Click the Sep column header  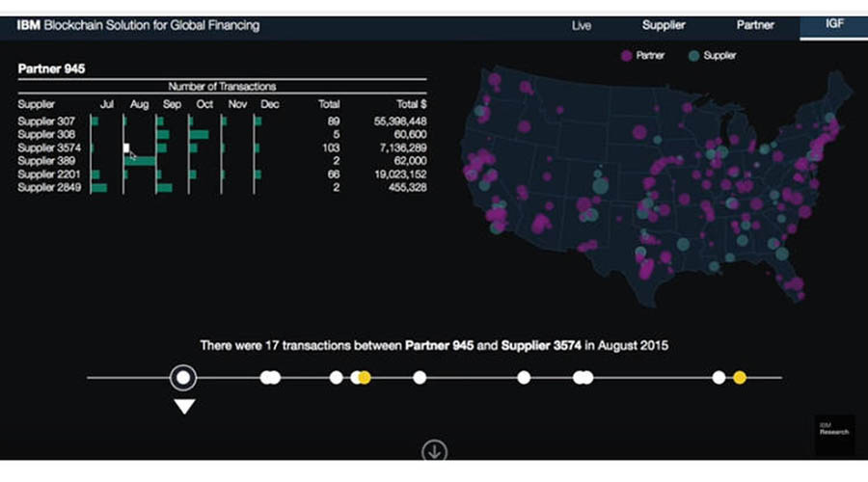point(172,104)
